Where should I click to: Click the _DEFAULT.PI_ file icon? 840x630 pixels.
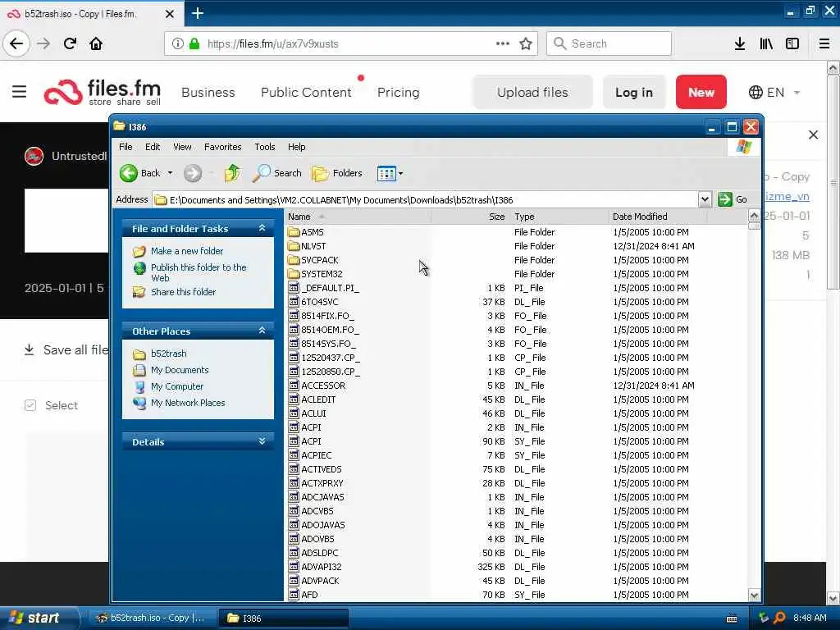point(294,288)
